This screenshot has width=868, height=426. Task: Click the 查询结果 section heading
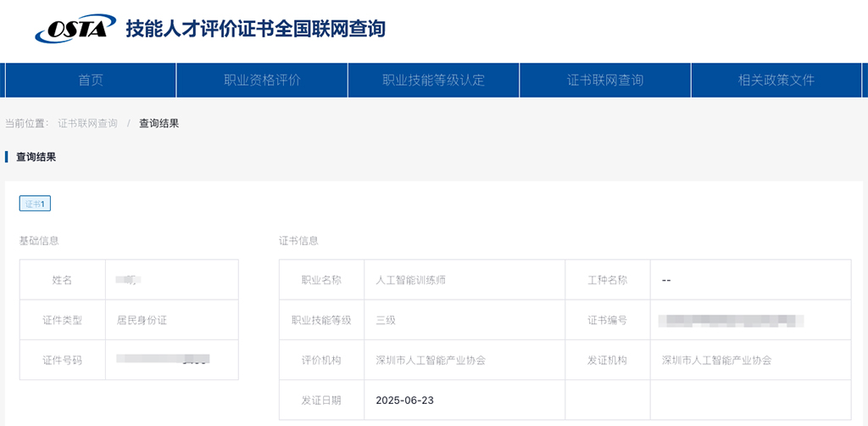coord(36,157)
